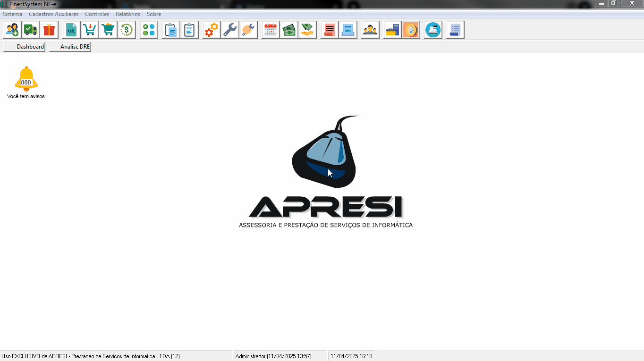
Task: Select the blue wrench tool icon
Action: click(230, 30)
